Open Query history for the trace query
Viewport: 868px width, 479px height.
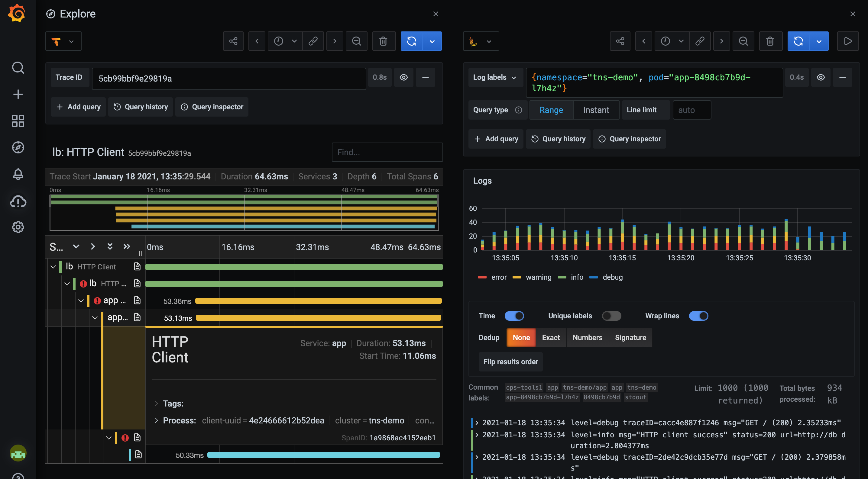141,107
